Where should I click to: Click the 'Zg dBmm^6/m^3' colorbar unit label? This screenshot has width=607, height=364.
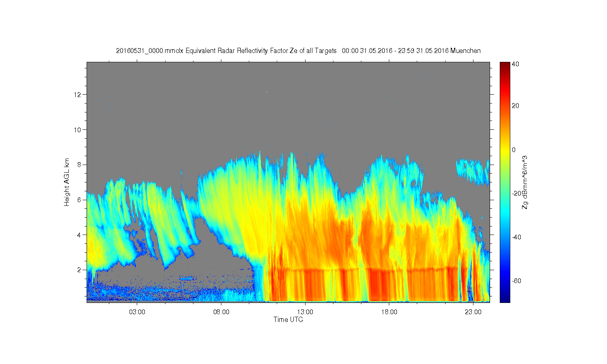coord(525,182)
